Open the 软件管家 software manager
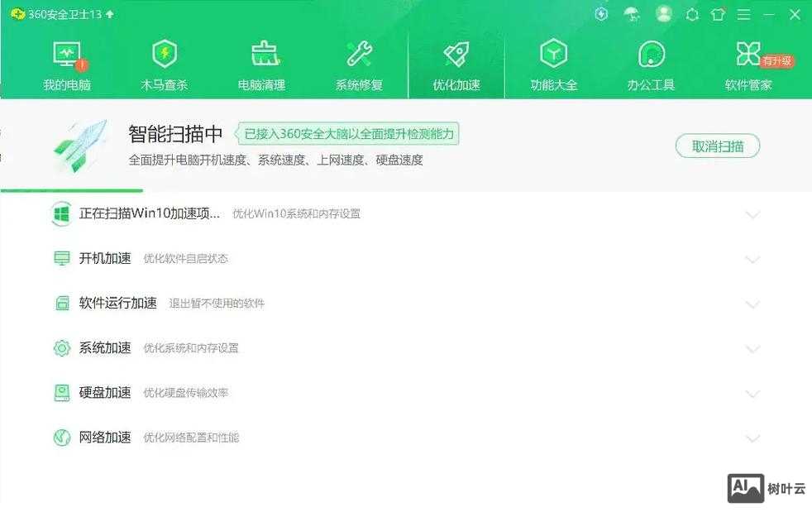The image size is (812, 512). pos(748,62)
